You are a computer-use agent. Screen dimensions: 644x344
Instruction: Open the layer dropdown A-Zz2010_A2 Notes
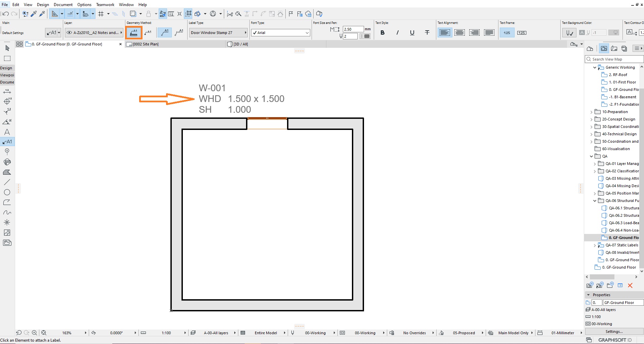pos(94,33)
